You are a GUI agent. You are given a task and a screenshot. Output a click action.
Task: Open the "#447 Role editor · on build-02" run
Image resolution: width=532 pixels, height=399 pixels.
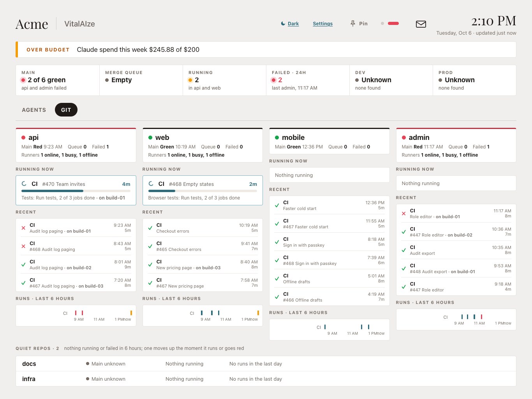coord(456,232)
